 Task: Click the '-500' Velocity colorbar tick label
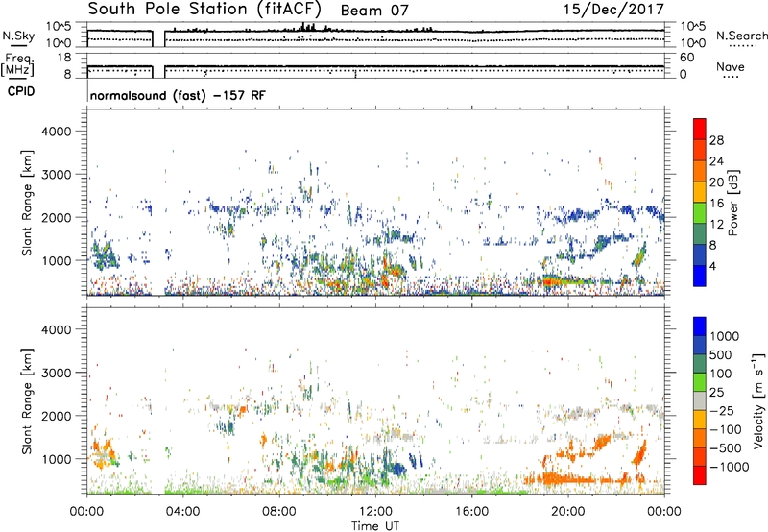(x=726, y=447)
